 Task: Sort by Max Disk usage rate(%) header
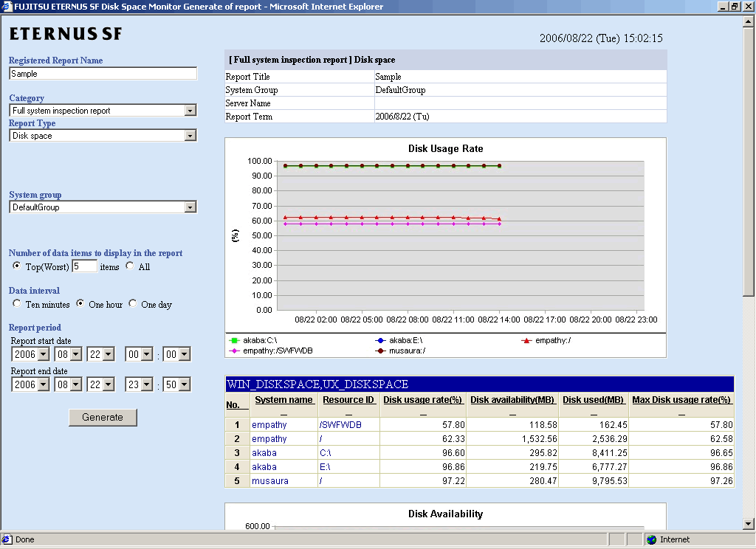coord(681,400)
